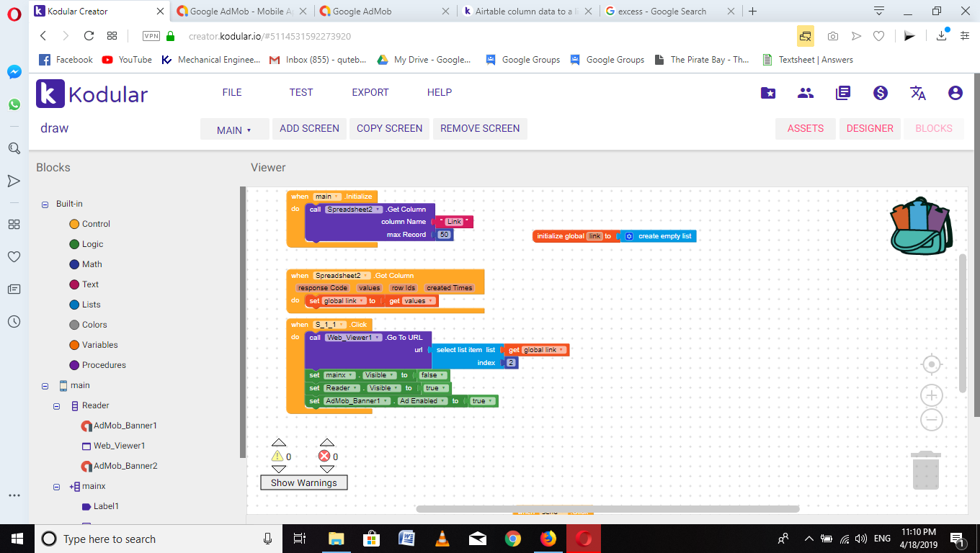Screen dimensions: 980x553
Task: Open WhatsApp in Opera sidebar
Action: pos(14,104)
